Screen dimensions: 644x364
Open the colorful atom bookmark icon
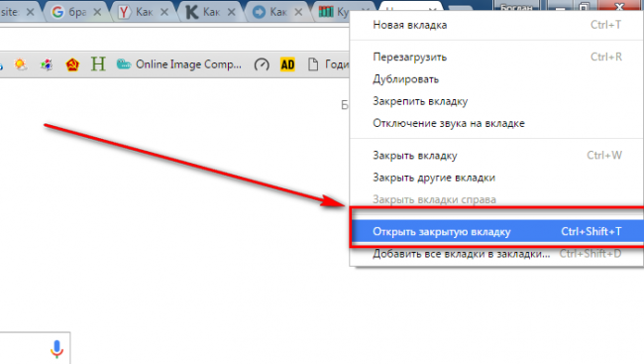point(47,64)
